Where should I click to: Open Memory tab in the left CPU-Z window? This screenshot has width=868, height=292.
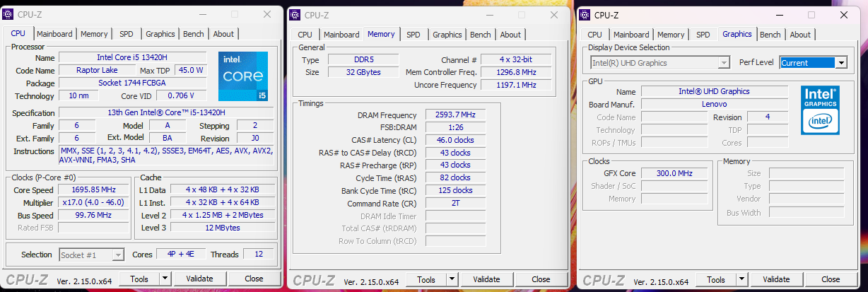coord(94,34)
